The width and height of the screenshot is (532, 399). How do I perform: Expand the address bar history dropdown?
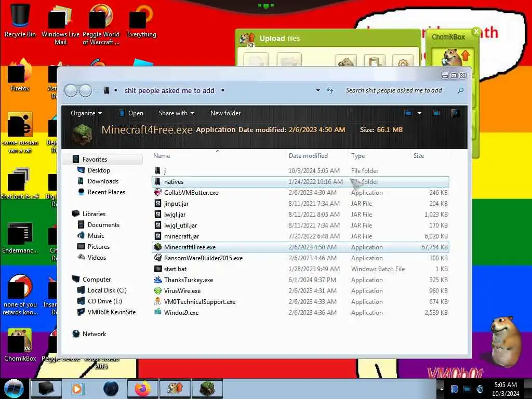[318, 90]
